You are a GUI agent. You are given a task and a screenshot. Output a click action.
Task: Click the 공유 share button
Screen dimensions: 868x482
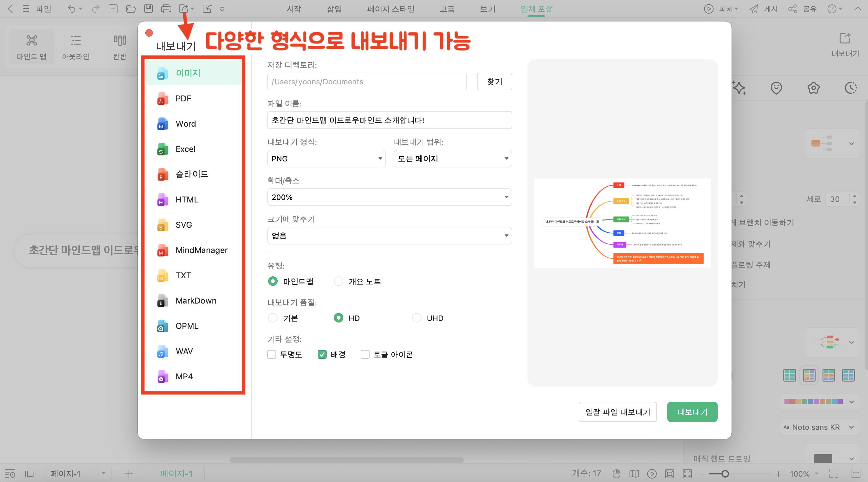802,9
